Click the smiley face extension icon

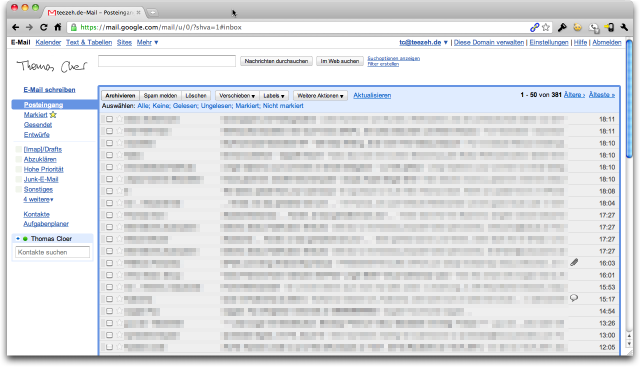pyautogui.click(x=577, y=27)
